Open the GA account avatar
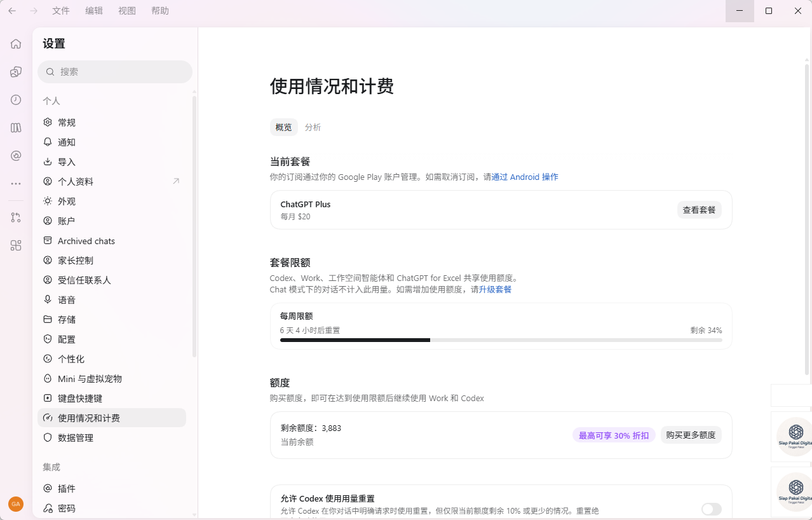The width and height of the screenshot is (812, 520). (x=16, y=504)
